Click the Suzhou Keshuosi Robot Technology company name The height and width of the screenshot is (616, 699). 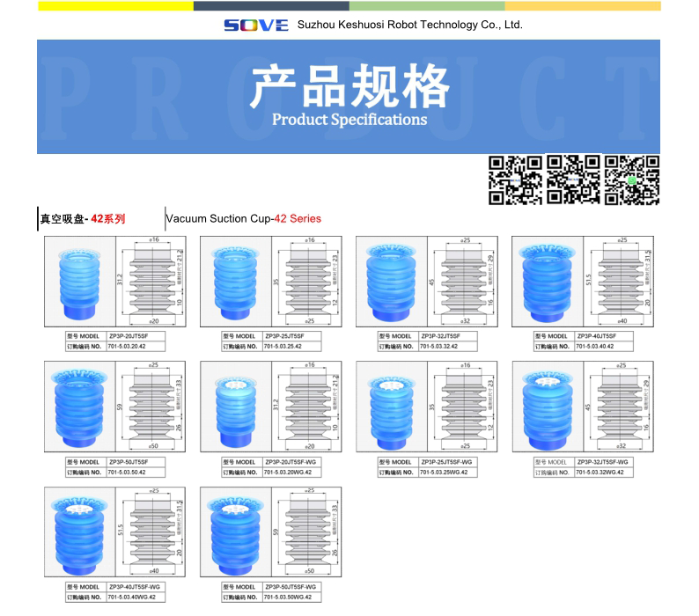(410, 25)
